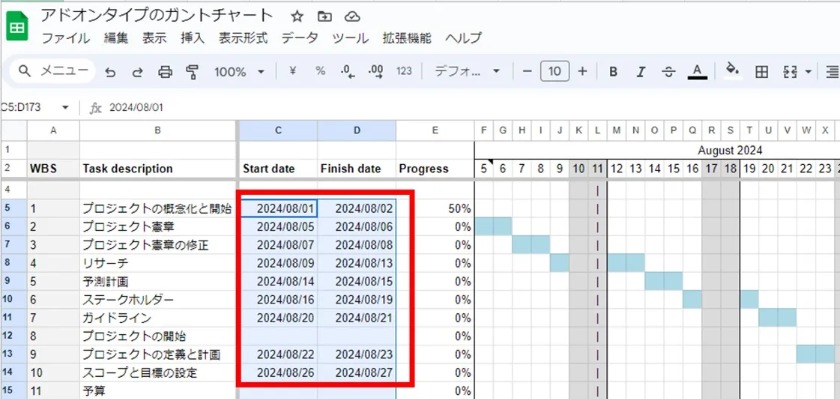
Task: Open the name box range dropdown
Action: (65, 108)
